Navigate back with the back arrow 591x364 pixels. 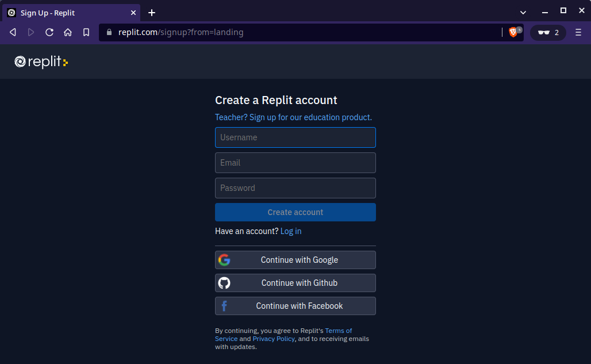click(x=13, y=33)
